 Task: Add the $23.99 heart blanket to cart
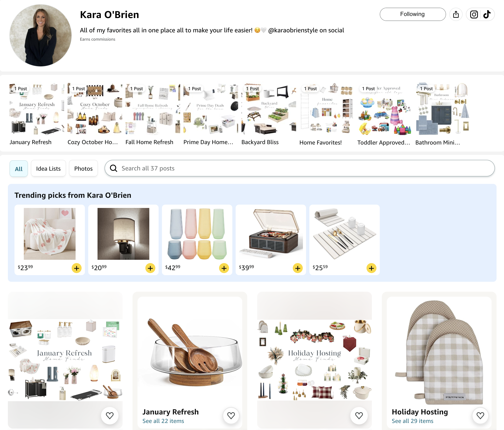(77, 268)
